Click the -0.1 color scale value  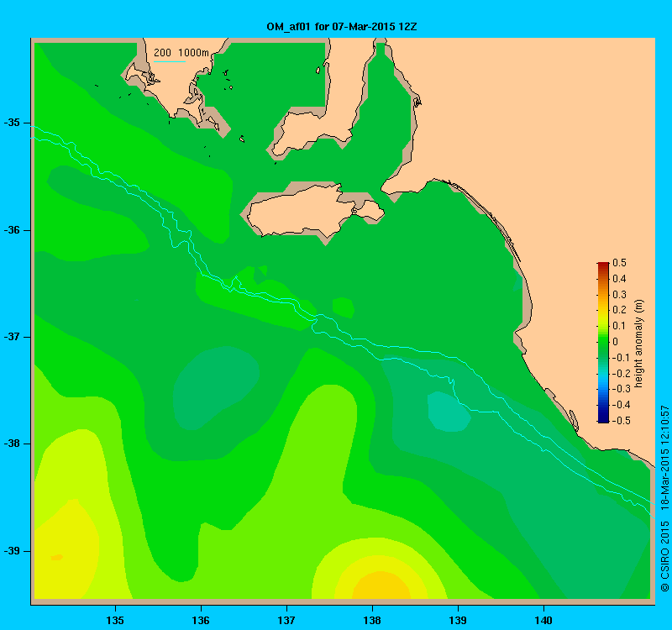(x=620, y=358)
